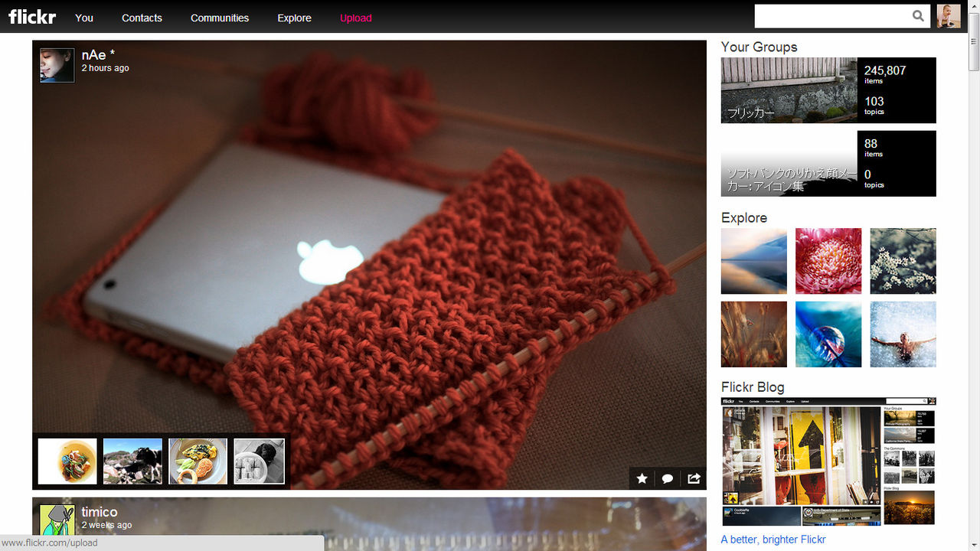Open the Explore section heading in sidebar
Image resolution: width=980 pixels, height=551 pixels.
pyautogui.click(x=744, y=218)
